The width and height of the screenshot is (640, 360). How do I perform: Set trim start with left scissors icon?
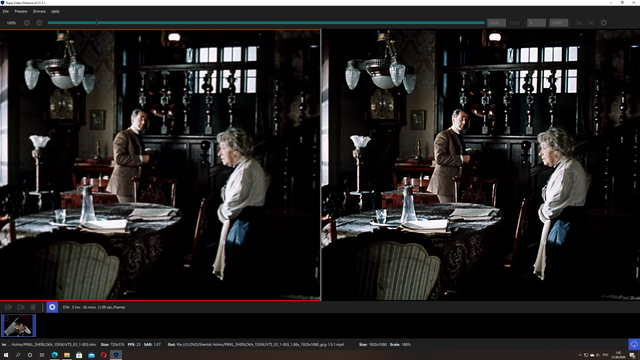(x=578, y=23)
